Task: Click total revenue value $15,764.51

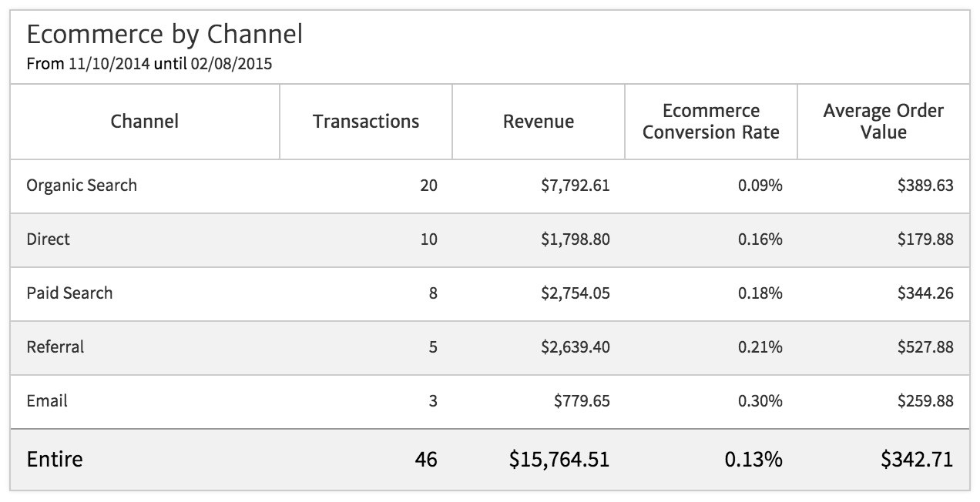Action: [559, 460]
